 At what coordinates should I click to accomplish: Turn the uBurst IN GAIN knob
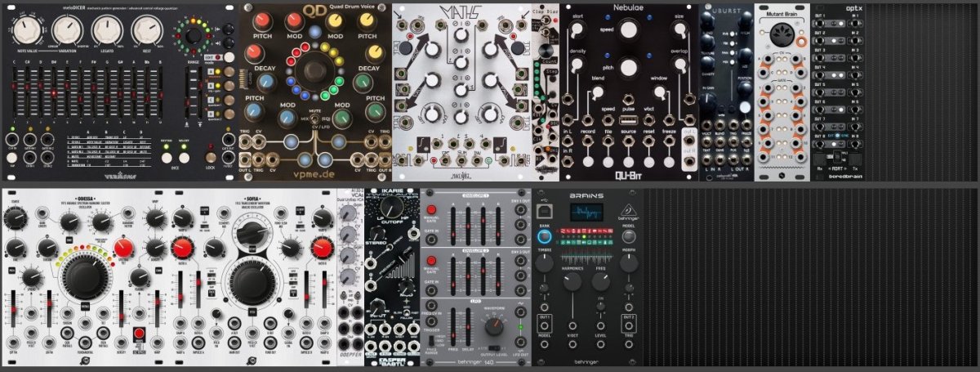point(709,101)
